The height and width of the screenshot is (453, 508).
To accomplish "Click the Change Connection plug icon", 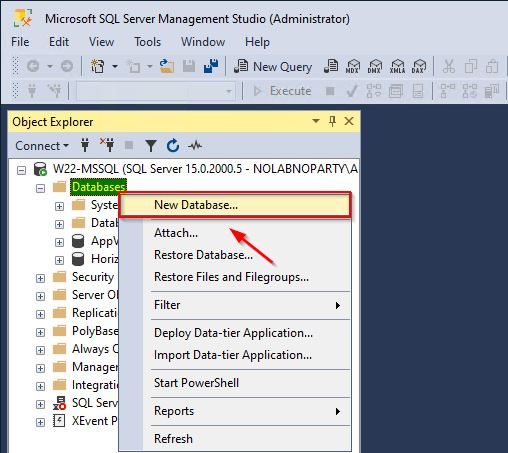I will click(x=54, y=91).
